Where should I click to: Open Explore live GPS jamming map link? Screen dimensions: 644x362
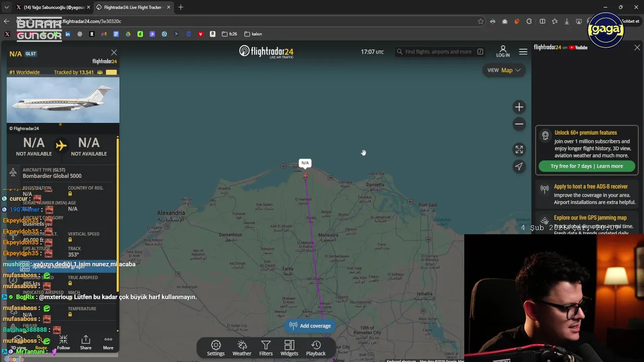pos(590,218)
